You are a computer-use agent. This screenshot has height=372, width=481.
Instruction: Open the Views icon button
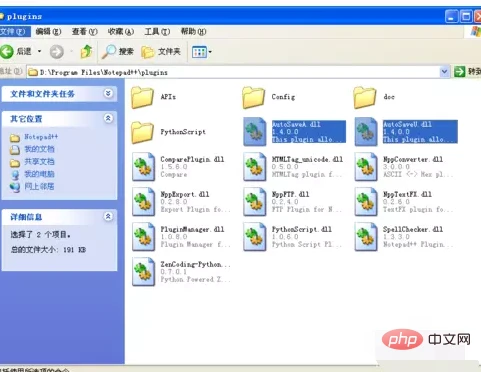click(x=199, y=52)
